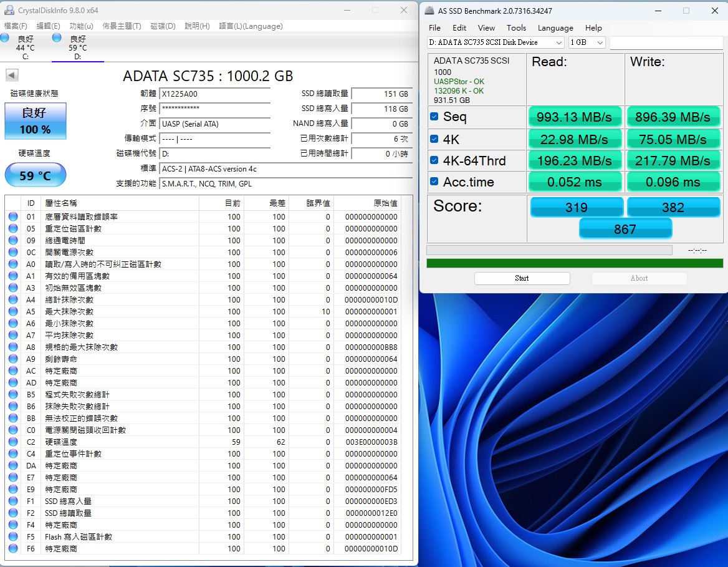Image resolution: width=728 pixels, height=567 pixels.
Task: Open the 語言(L)(Language) menu
Action: [251, 26]
